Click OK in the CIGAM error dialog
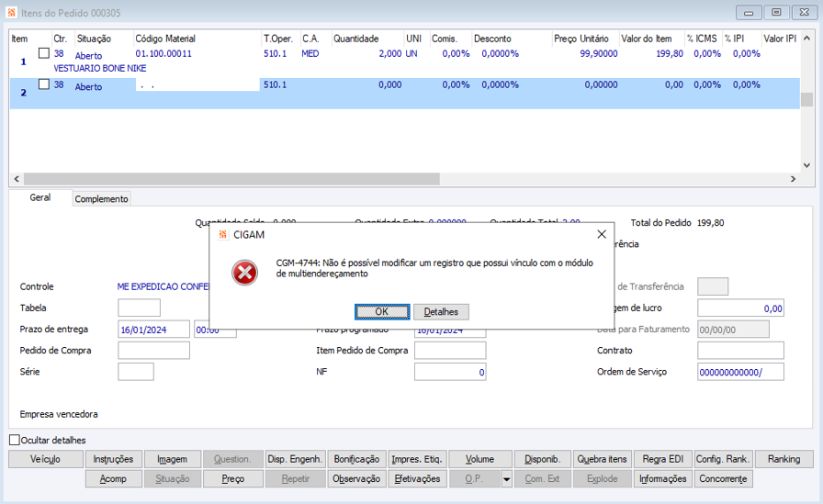The image size is (823, 504). coord(382,311)
